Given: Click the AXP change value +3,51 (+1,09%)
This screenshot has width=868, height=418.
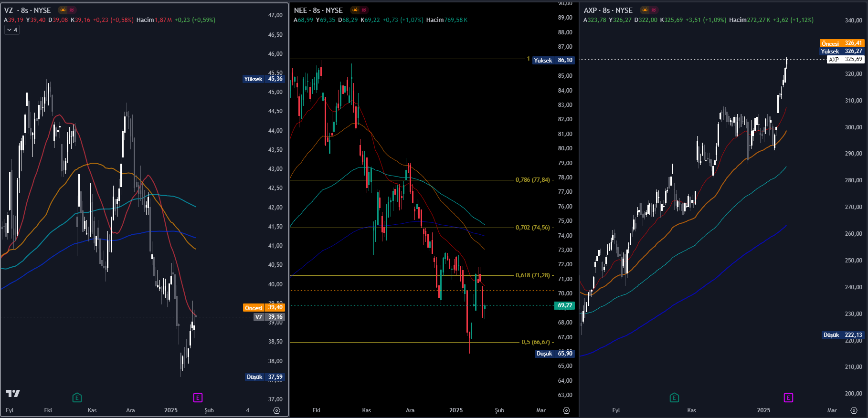Looking at the screenshot, I should 706,20.
